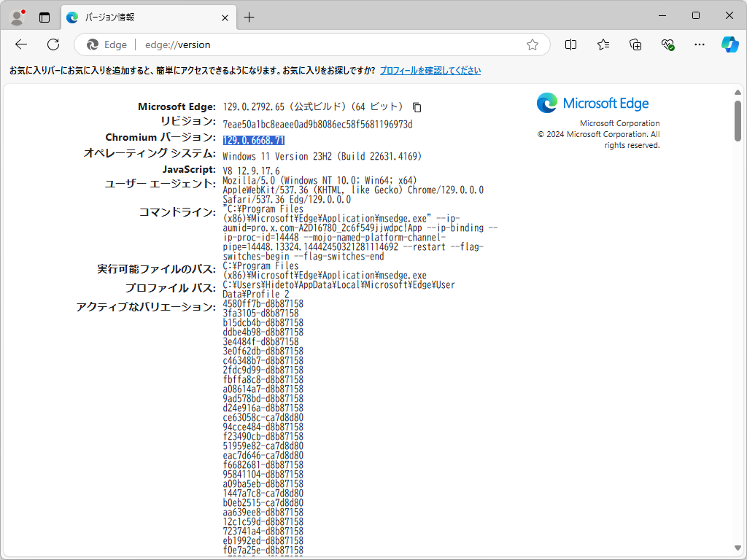The height and width of the screenshot is (560, 747).
Task: Click the Microsoft Edge logo on the page
Action: [x=547, y=103]
